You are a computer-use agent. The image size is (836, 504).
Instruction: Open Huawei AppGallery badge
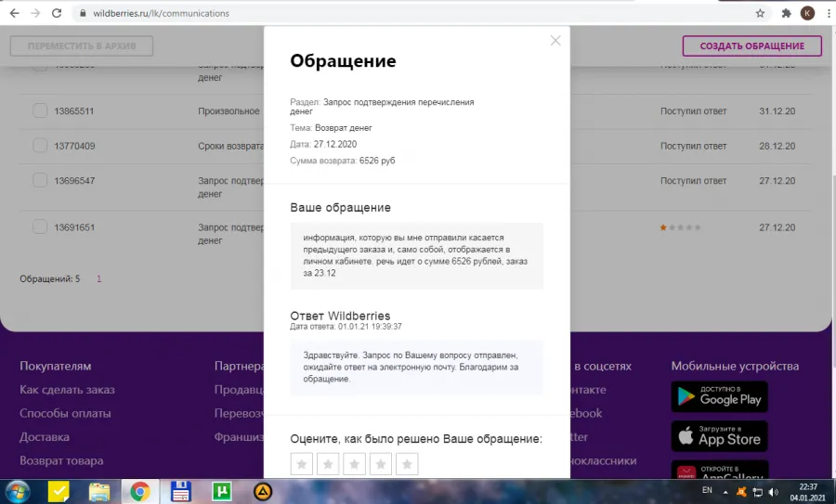(x=719, y=470)
